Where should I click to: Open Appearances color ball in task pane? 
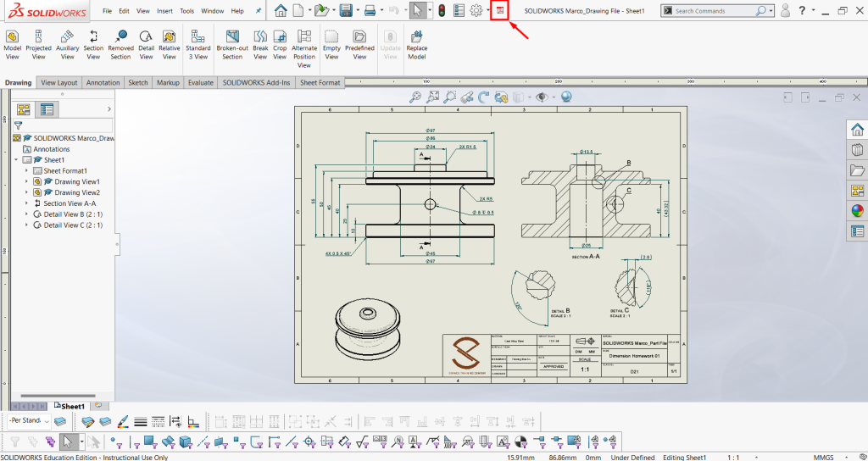[x=857, y=211]
